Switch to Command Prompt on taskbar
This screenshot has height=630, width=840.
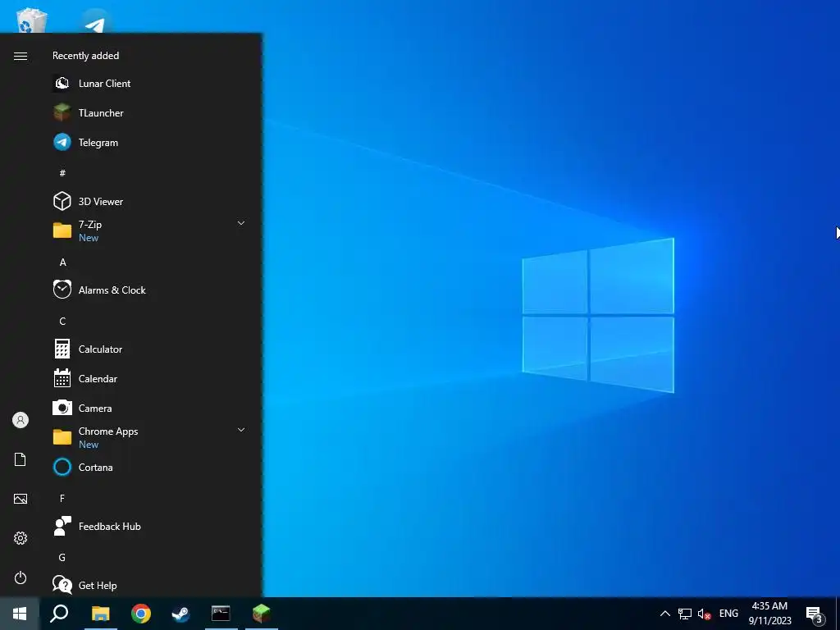[221, 614]
